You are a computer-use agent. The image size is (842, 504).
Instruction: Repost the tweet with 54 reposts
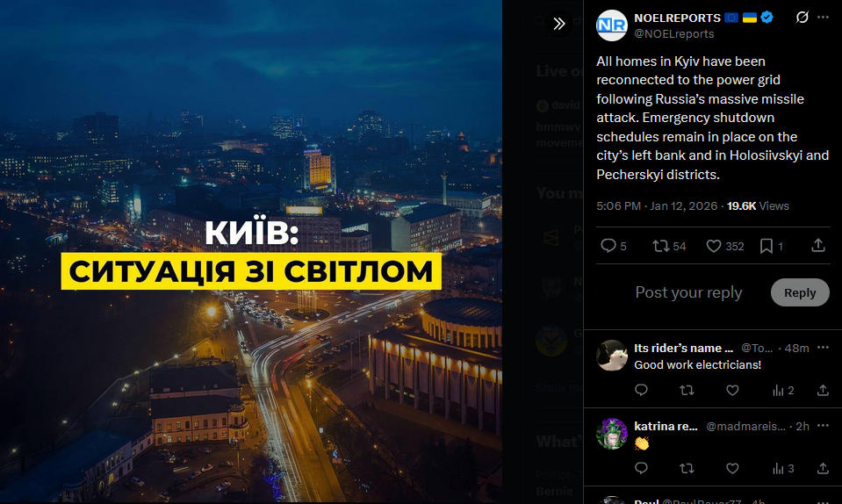point(669,246)
